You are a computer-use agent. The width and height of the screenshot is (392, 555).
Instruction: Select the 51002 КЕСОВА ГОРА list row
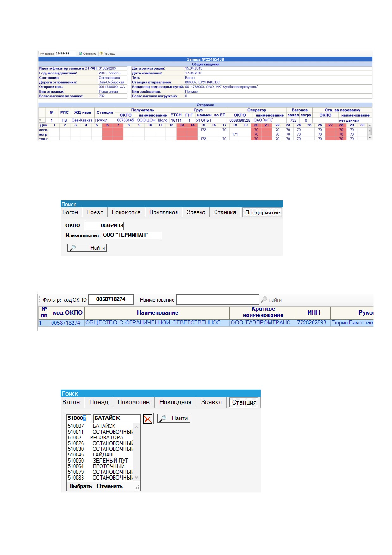pos(100,437)
